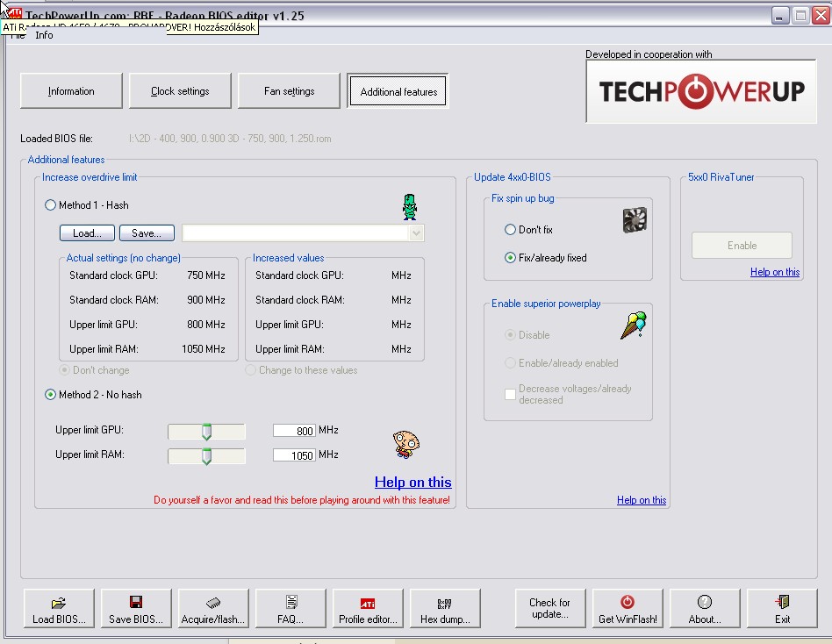Image resolution: width=832 pixels, height=644 pixels.
Task: Click the Load... hash button
Action: pyautogui.click(x=87, y=233)
